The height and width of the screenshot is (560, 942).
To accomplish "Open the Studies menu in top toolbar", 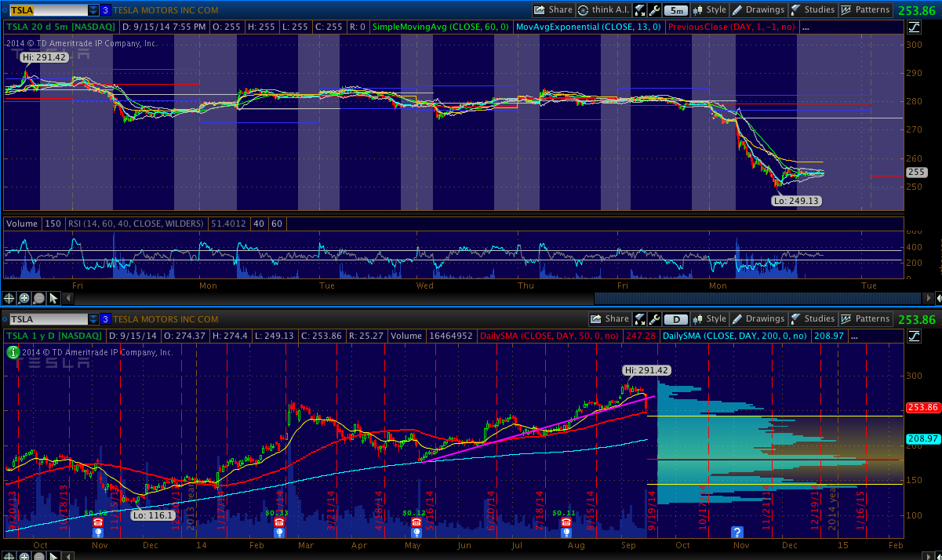I will pos(812,10).
